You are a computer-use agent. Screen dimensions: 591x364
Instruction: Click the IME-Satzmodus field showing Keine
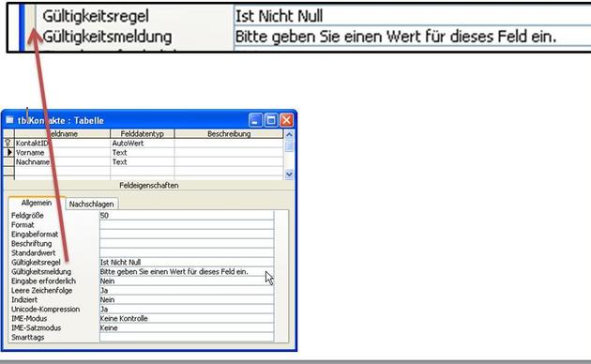point(187,327)
